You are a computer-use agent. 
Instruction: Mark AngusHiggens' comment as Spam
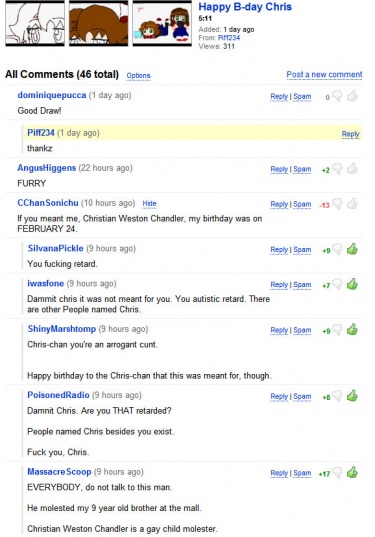click(x=302, y=169)
